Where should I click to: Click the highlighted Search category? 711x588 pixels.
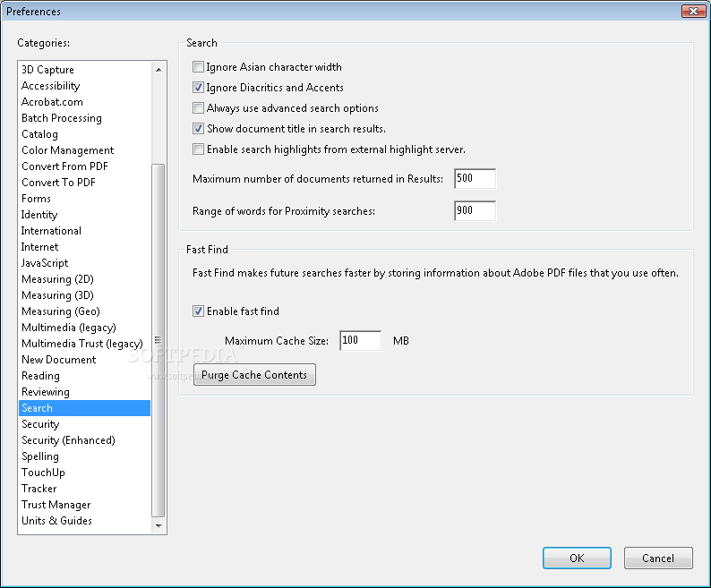pyautogui.click(x=84, y=408)
